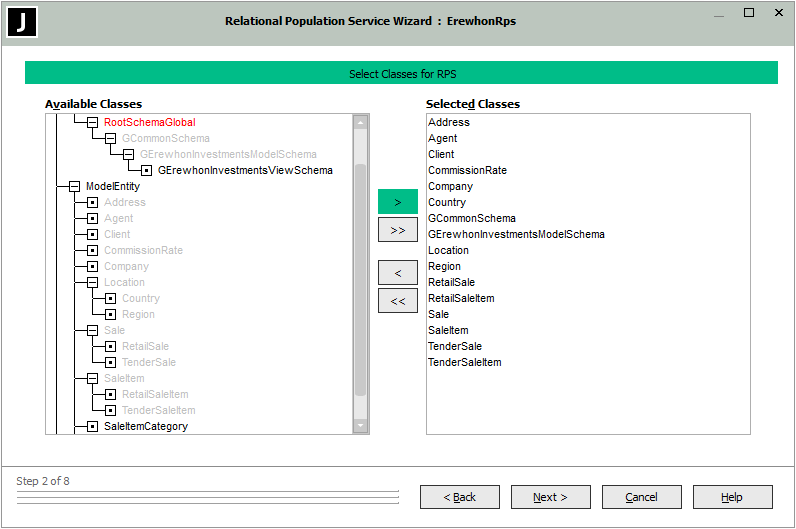Click the Next button
The height and width of the screenshot is (529, 796).
[x=550, y=497]
